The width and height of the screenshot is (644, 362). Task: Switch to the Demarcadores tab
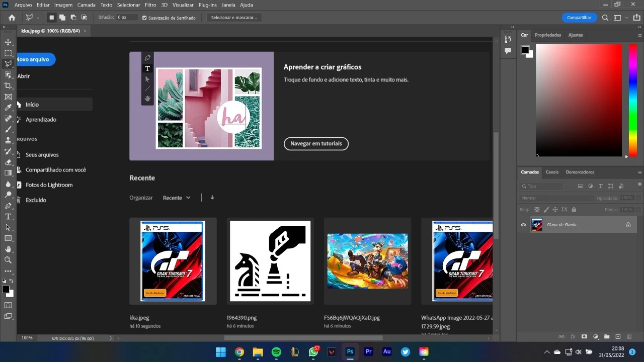[x=580, y=172]
